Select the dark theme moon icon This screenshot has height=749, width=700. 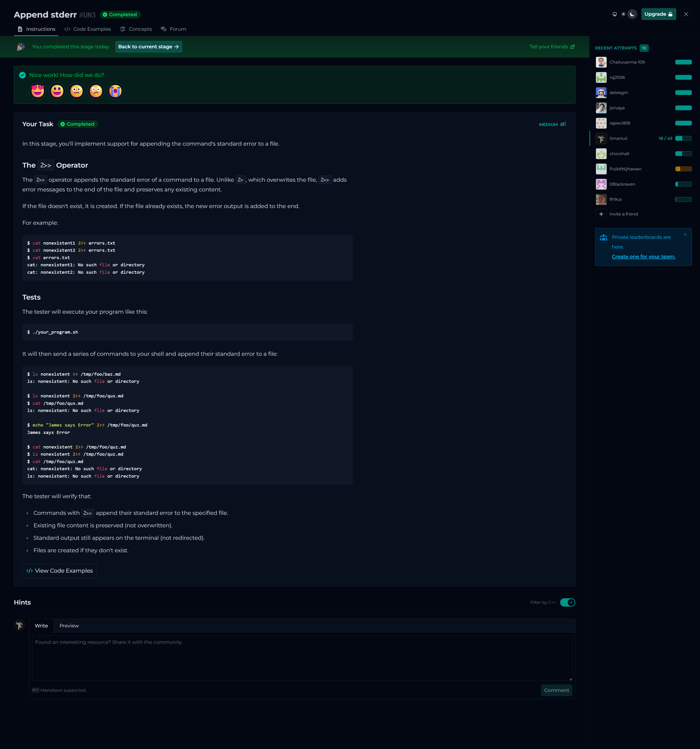click(632, 14)
